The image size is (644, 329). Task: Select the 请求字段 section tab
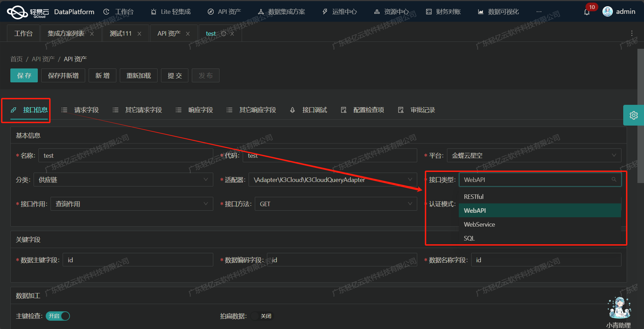(x=80, y=110)
